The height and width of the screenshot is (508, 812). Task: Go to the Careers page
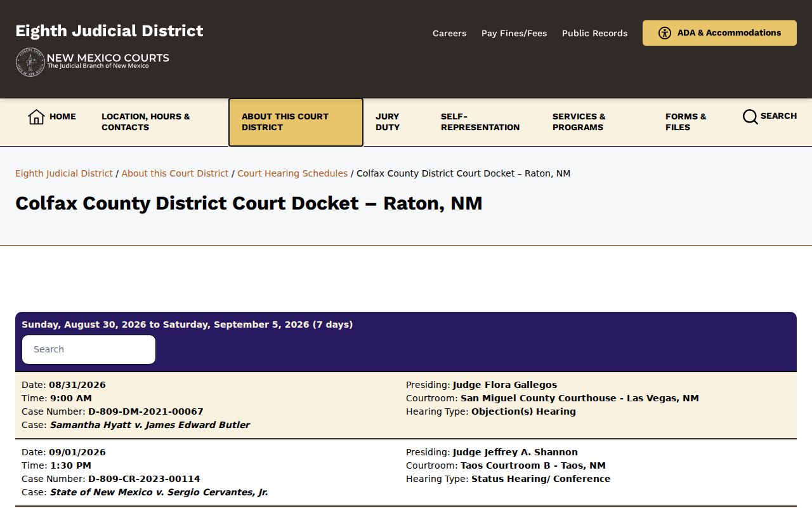pyautogui.click(x=449, y=33)
